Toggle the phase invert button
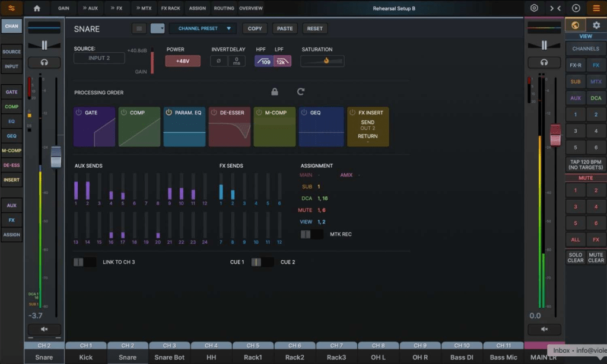Screen dimensions: 607x364 click(218, 60)
